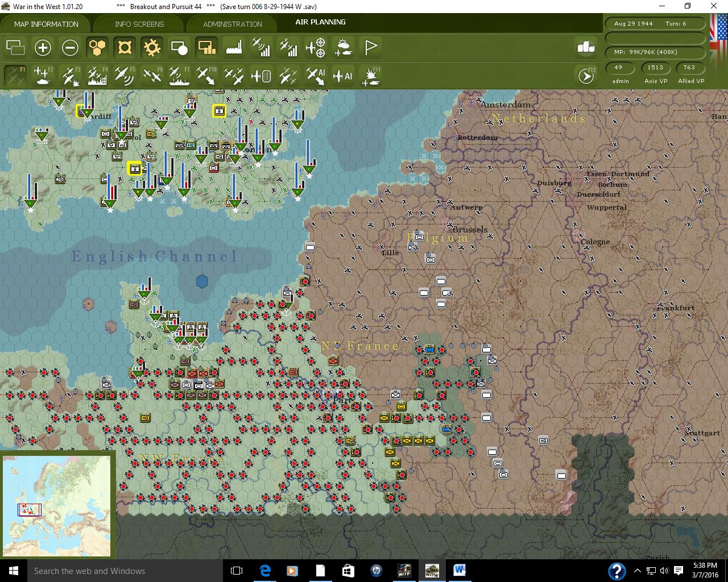Select the F5 air recon mission
Screen dimensions: 728x582
click(x=125, y=76)
